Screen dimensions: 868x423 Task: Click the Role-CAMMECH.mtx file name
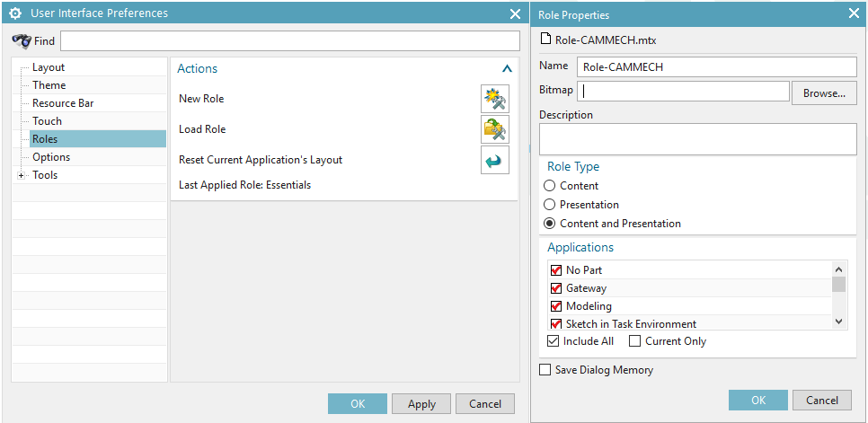point(606,40)
